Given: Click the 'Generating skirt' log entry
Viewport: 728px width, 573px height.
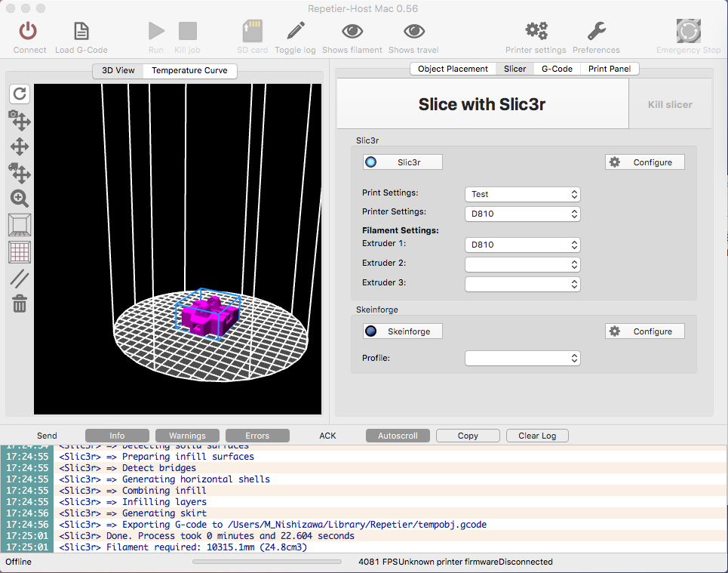Looking at the screenshot, I should coord(364,513).
